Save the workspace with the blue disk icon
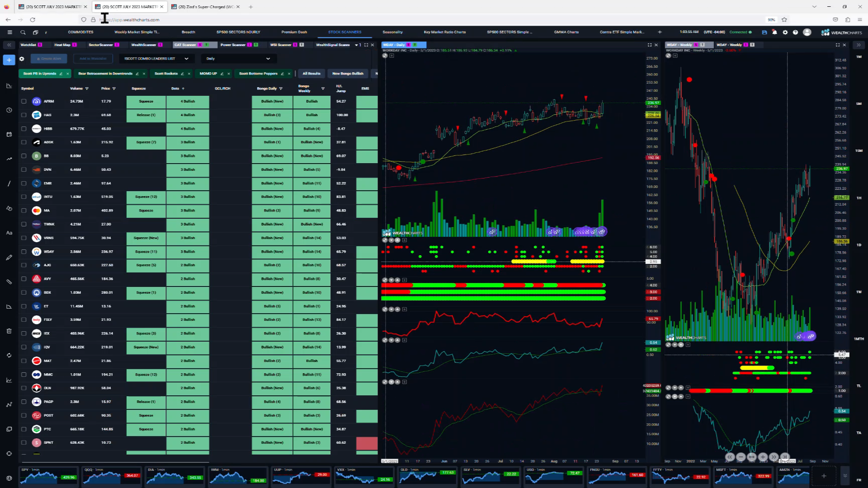Viewport: 868px width, 488px height. 764,32
